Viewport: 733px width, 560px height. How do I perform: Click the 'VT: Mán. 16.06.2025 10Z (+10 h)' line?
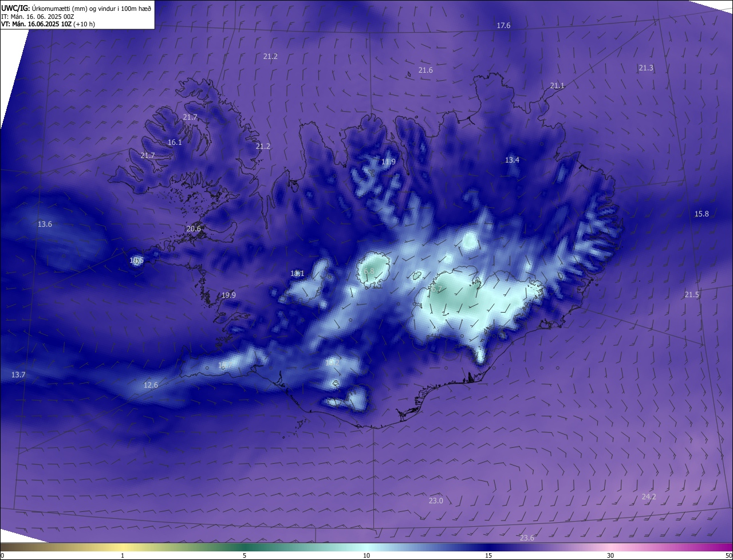click(48, 25)
